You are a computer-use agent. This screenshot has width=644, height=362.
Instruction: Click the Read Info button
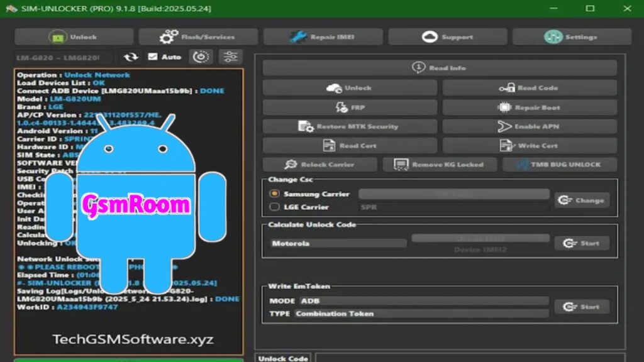439,68
